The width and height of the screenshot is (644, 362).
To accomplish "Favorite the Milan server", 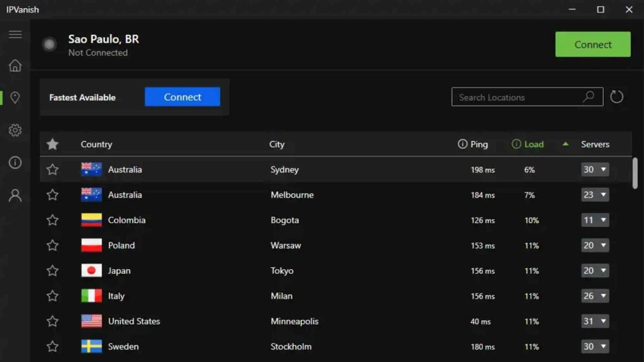I will click(53, 296).
